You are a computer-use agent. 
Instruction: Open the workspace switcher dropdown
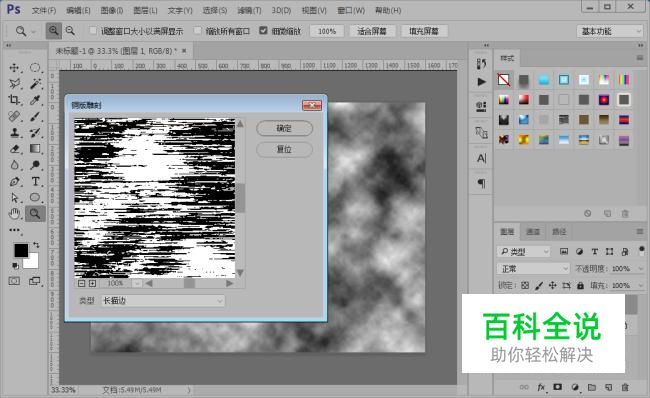pyautogui.click(x=609, y=31)
